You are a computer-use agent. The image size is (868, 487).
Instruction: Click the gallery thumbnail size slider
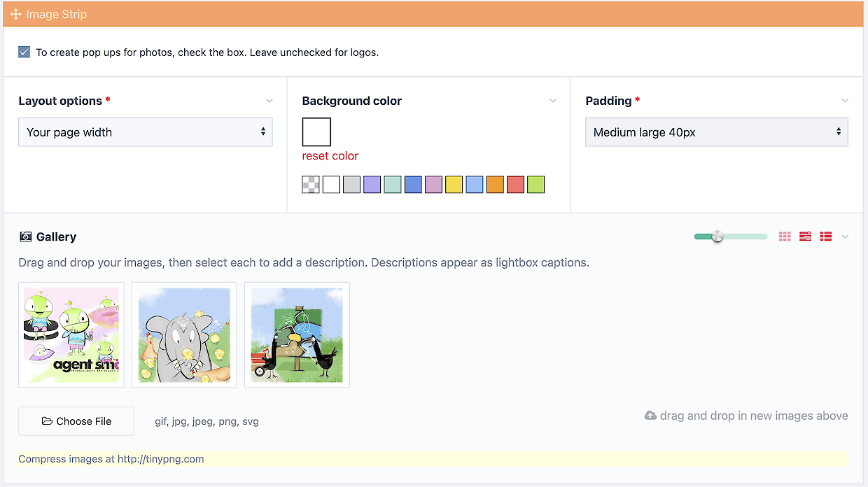tap(730, 237)
